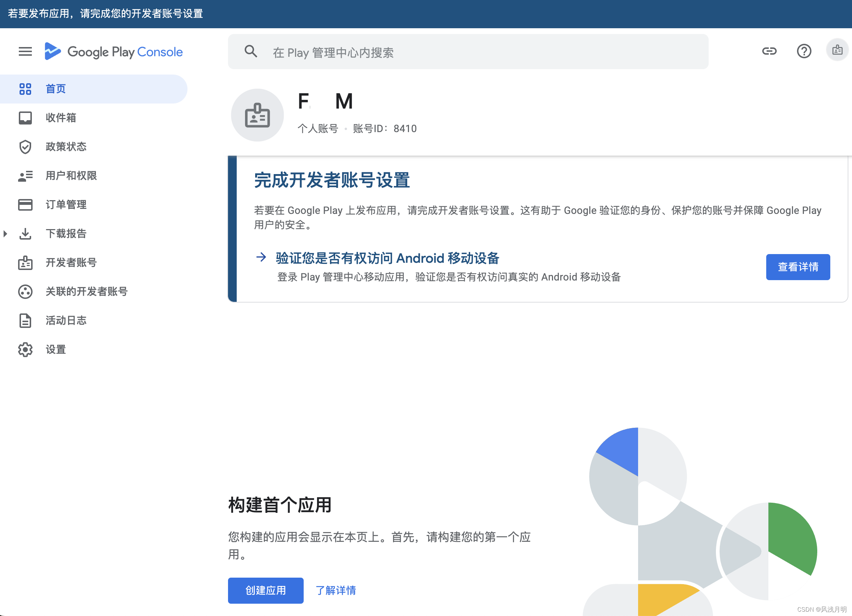
Task: Select 首页 in the sidebar
Action: [56, 89]
